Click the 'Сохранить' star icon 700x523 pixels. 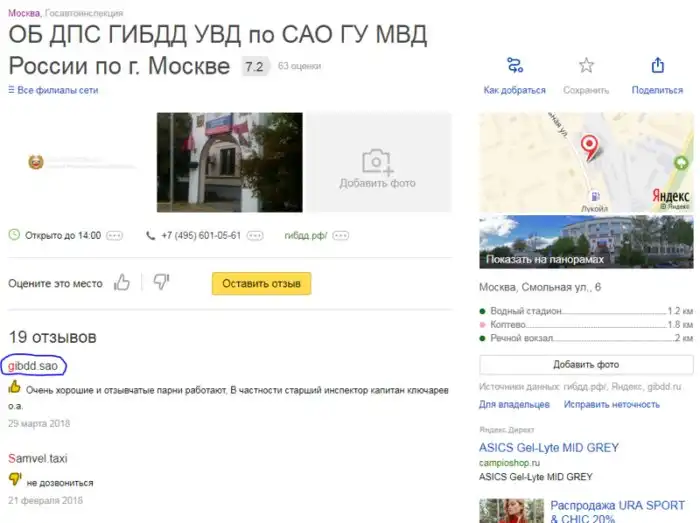586,65
